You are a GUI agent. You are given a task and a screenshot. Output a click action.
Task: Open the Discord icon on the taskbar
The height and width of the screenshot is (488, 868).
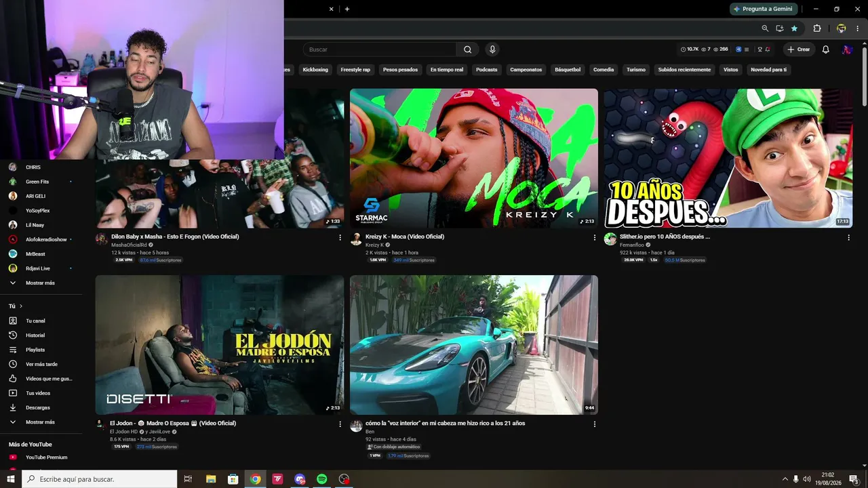tap(300, 479)
